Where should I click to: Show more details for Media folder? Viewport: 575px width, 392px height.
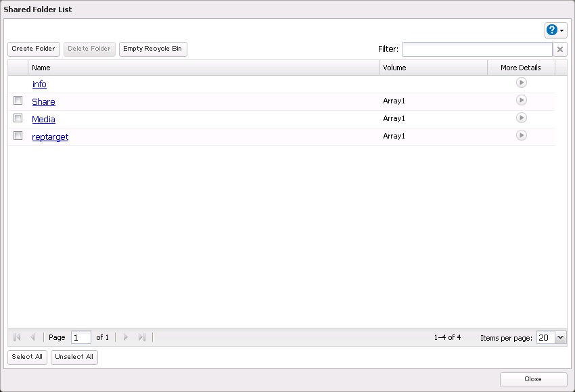coord(521,118)
